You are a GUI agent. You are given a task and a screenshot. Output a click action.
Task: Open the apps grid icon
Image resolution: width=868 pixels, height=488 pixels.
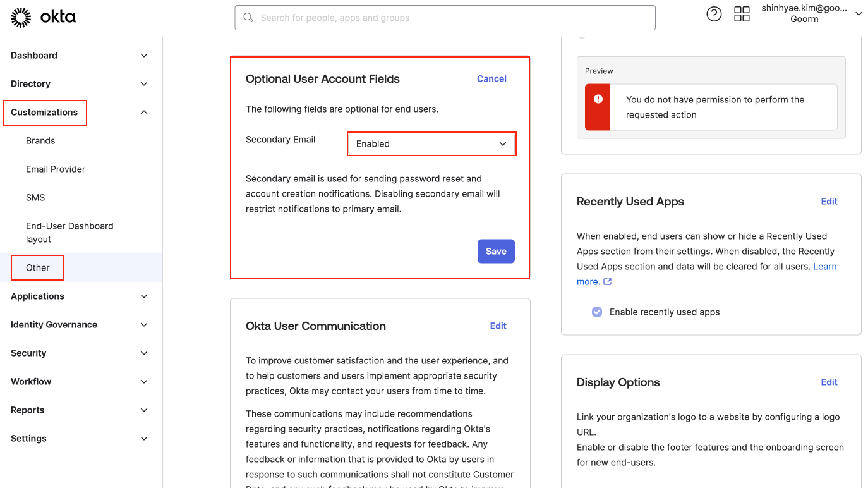742,15
